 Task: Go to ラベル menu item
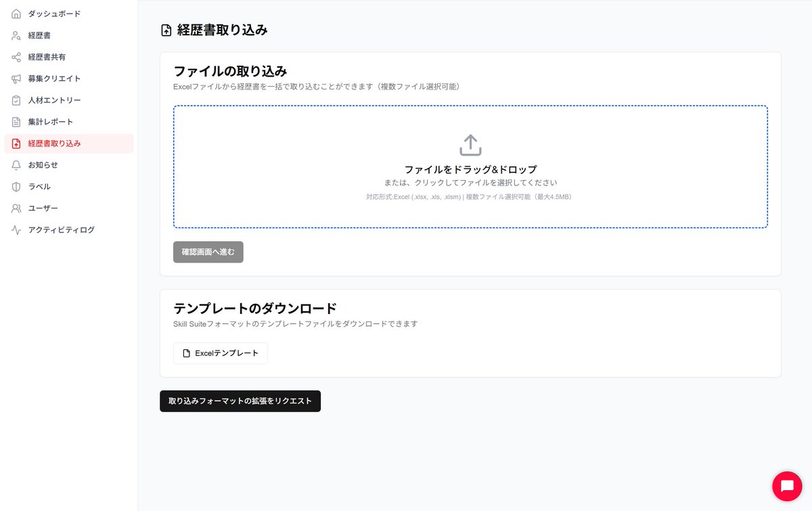pos(69,187)
